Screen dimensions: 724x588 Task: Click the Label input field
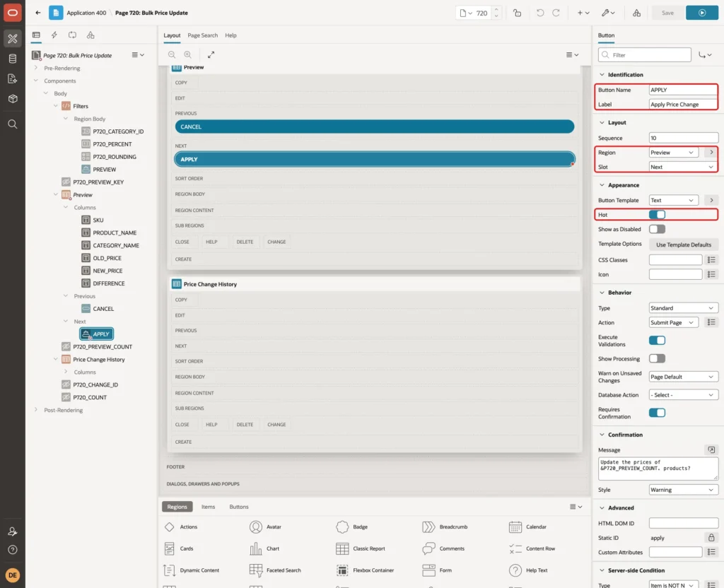[x=684, y=105]
